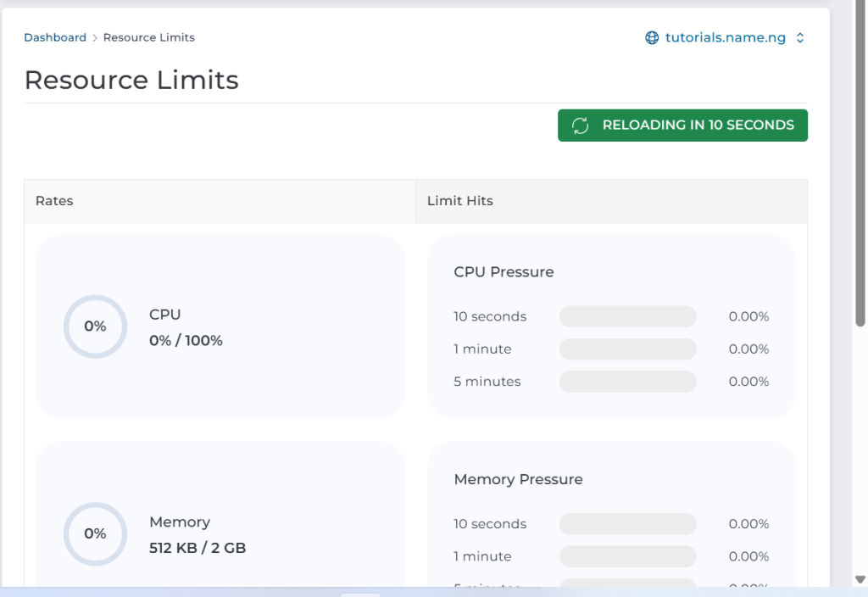Image resolution: width=868 pixels, height=597 pixels.
Task: Click Memory Pressure 10 seconds progress bar
Action: (627, 524)
